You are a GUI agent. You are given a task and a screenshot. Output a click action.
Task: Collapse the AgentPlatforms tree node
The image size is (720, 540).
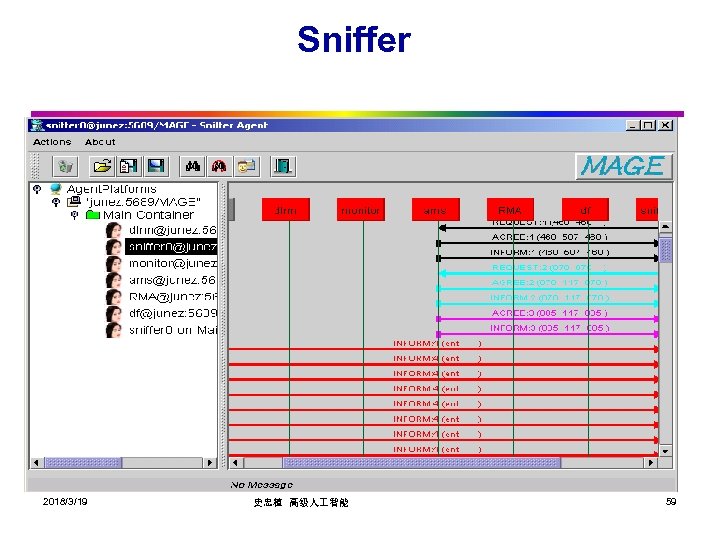point(37,189)
